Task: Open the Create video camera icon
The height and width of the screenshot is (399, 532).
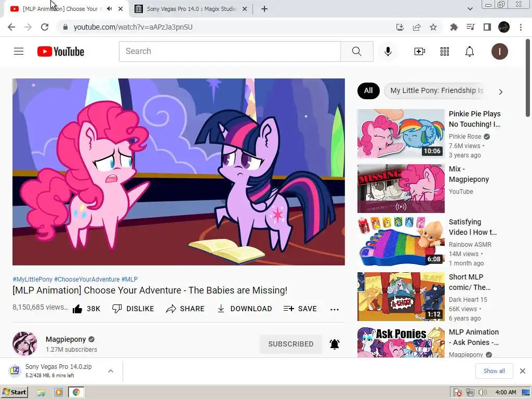Action: click(x=419, y=51)
